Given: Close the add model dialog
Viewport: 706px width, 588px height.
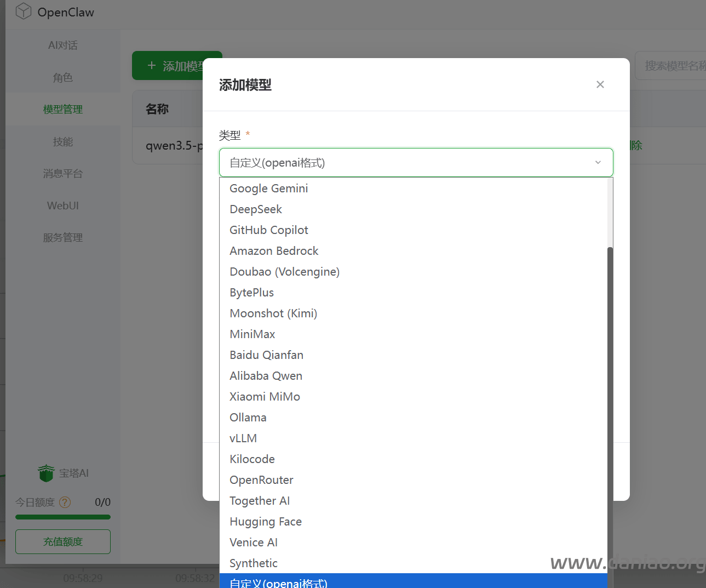Looking at the screenshot, I should (x=600, y=84).
